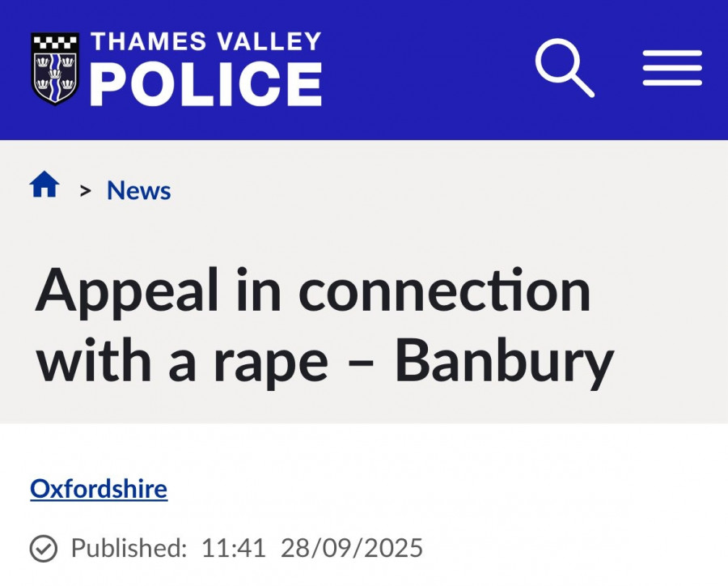The height and width of the screenshot is (586, 728).
Task: Click the published checkmark circle icon
Action: click(x=44, y=549)
